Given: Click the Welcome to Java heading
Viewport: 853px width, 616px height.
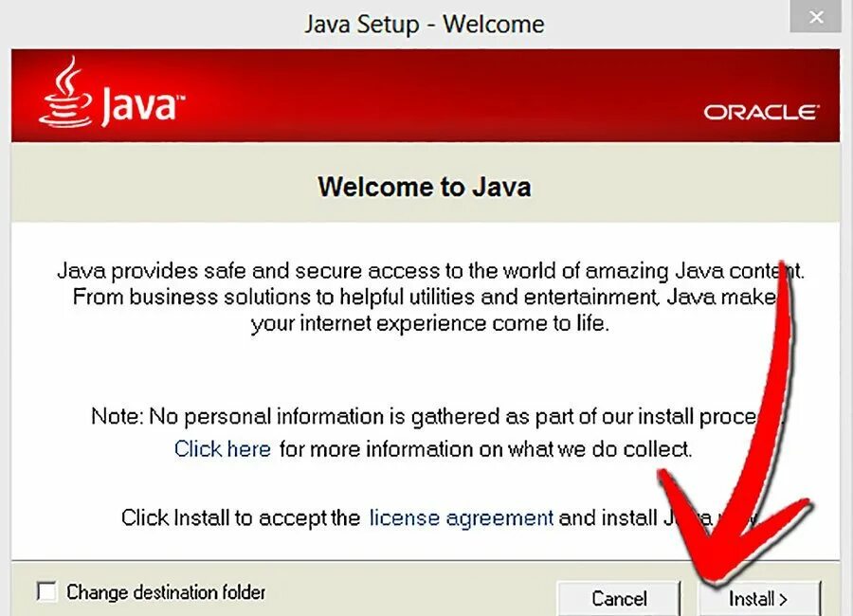Looking at the screenshot, I should pos(425,188).
